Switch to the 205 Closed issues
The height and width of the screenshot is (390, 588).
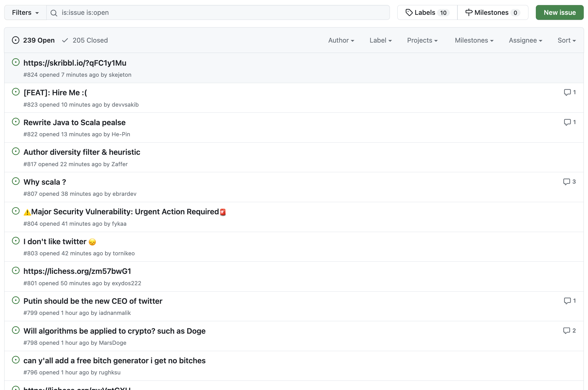[85, 40]
